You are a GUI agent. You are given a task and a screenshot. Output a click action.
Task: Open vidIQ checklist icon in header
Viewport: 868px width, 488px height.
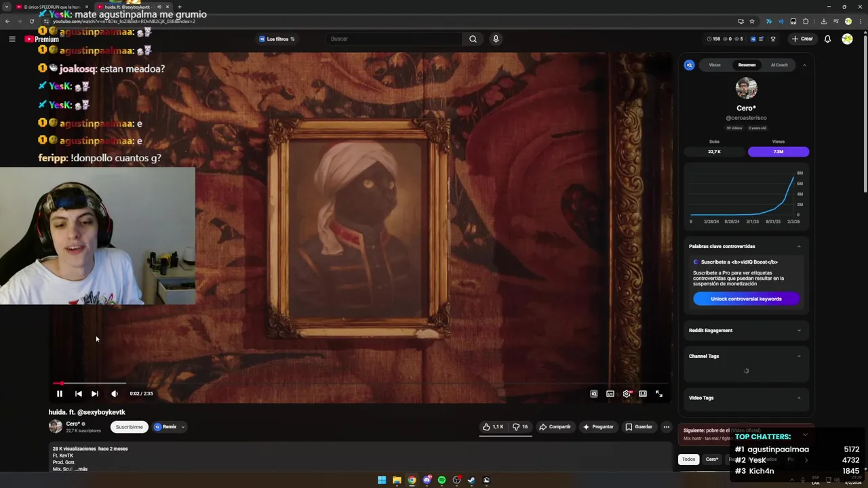pyautogui.click(x=761, y=39)
